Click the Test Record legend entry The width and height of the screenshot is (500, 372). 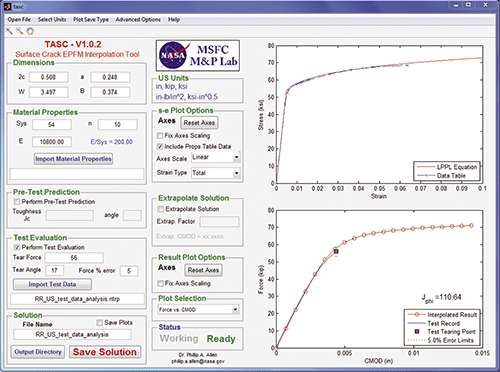coord(434,323)
